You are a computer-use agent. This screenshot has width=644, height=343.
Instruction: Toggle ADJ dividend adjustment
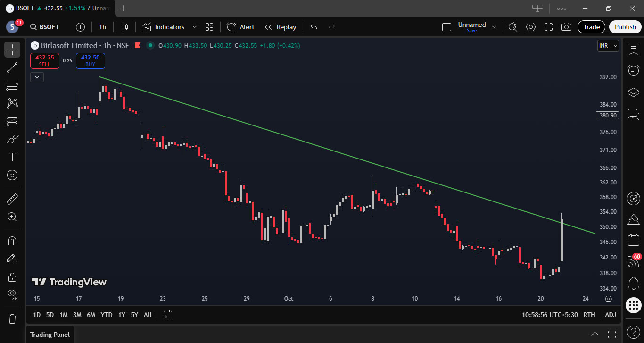click(x=611, y=315)
